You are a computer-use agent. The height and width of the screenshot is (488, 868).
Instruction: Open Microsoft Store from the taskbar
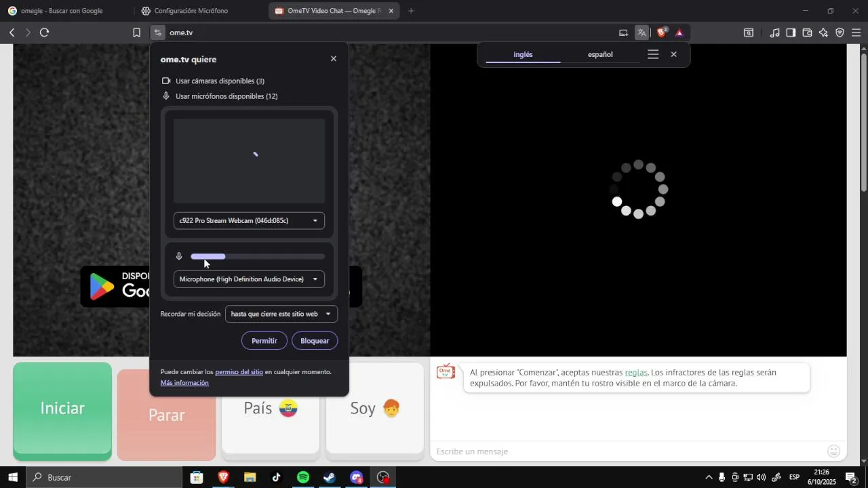(x=197, y=477)
